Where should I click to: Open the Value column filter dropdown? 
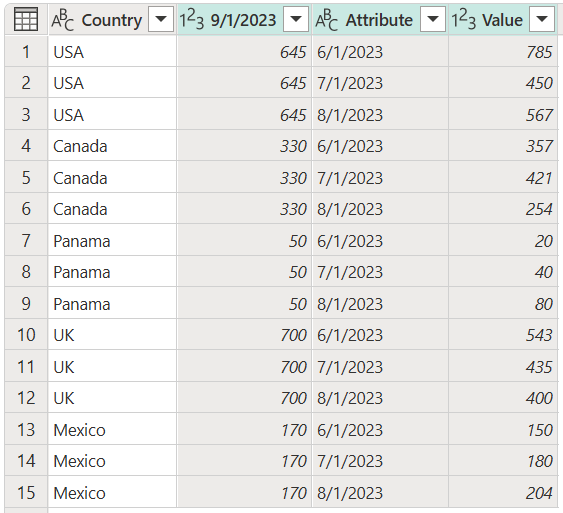542,19
